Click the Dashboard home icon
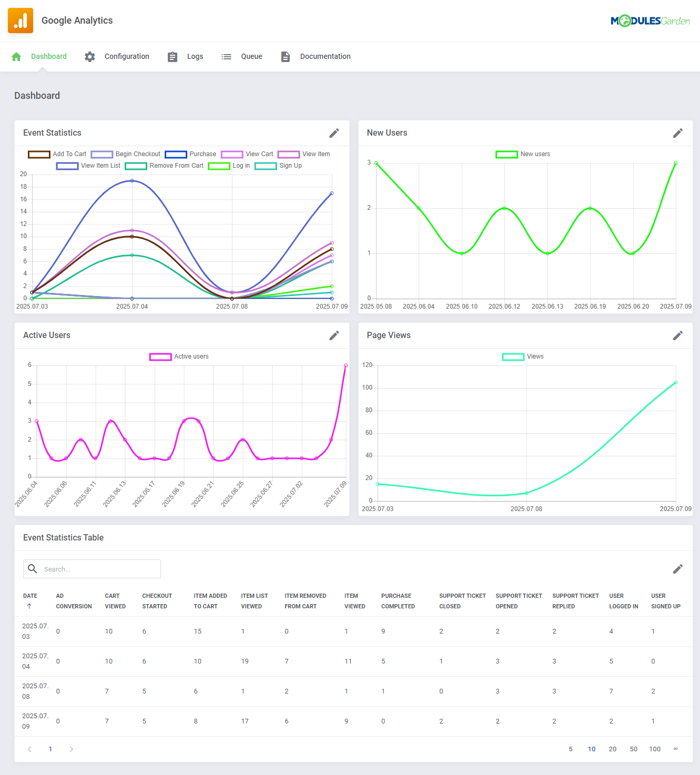Image resolution: width=700 pixels, height=775 pixels. click(16, 57)
